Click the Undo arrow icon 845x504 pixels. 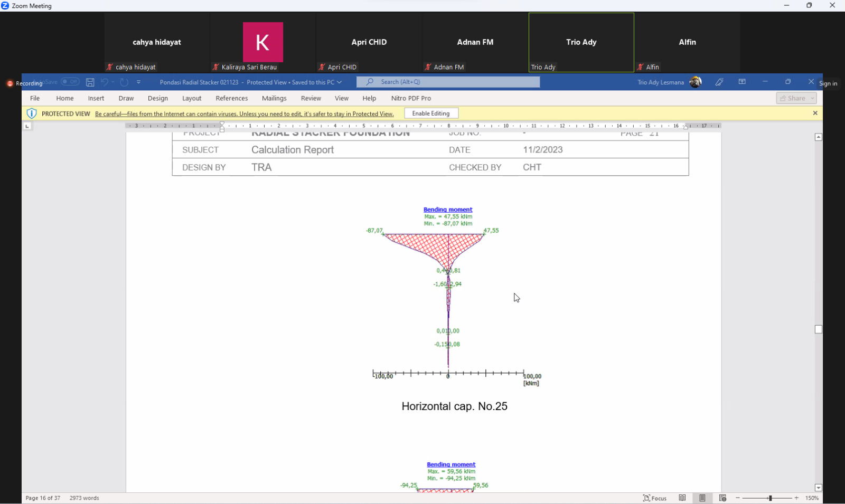[105, 82]
